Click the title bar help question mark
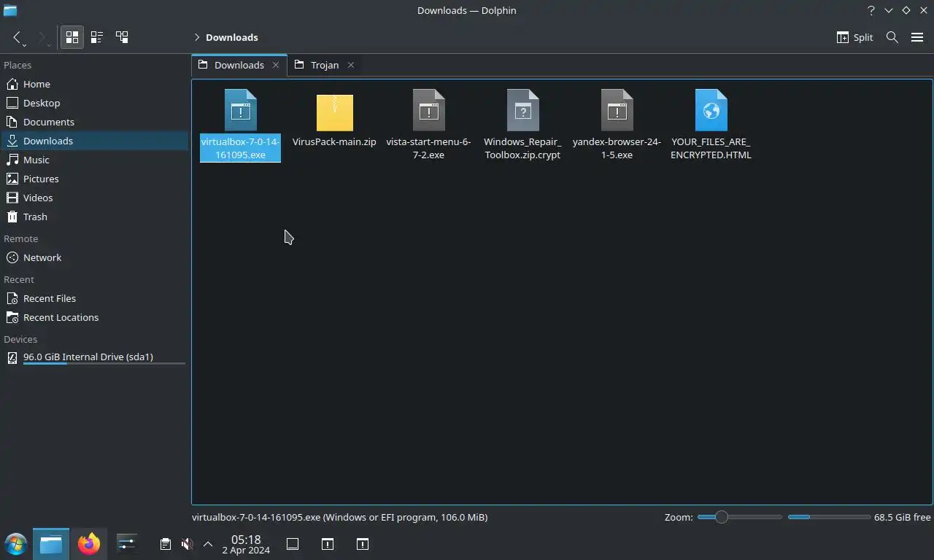This screenshot has width=934, height=560. (x=871, y=10)
